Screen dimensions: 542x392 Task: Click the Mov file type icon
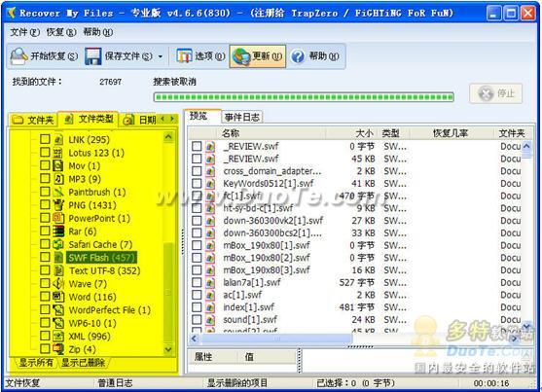[58, 165]
